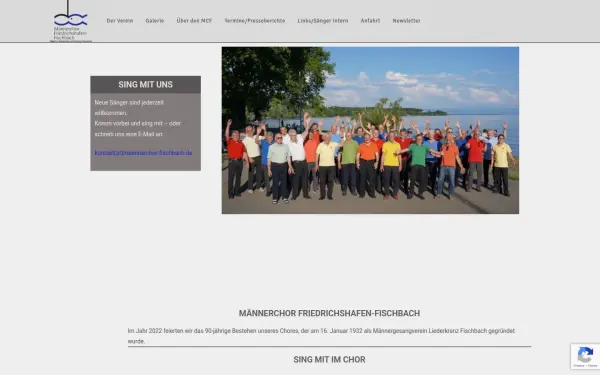Open the Newsletter page
600x375 pixels.
[x=406, y=21]
